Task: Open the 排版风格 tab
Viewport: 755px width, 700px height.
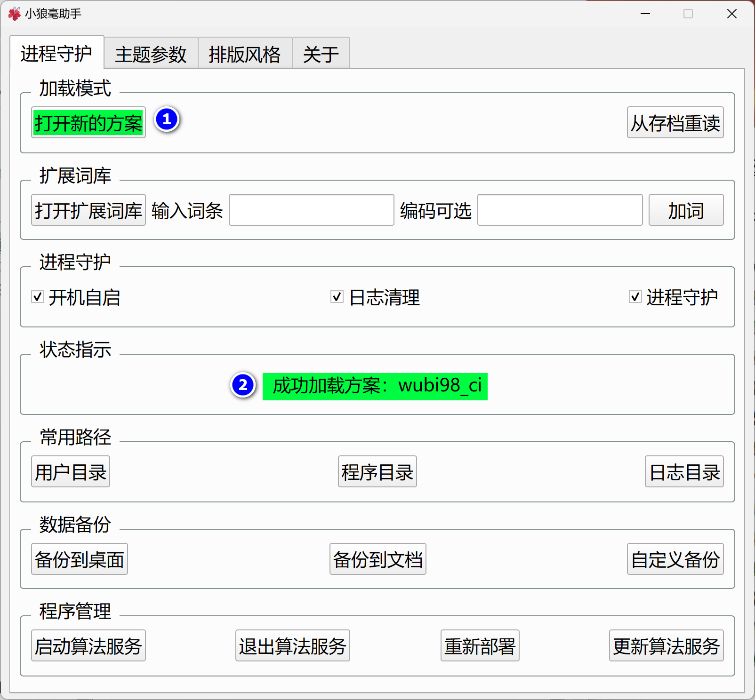Action: [x=245, y=54]
